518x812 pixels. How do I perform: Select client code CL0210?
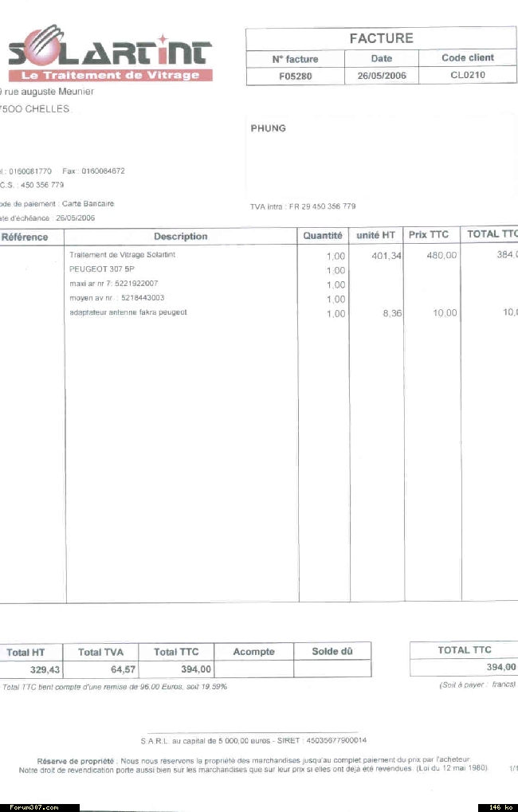468,75
